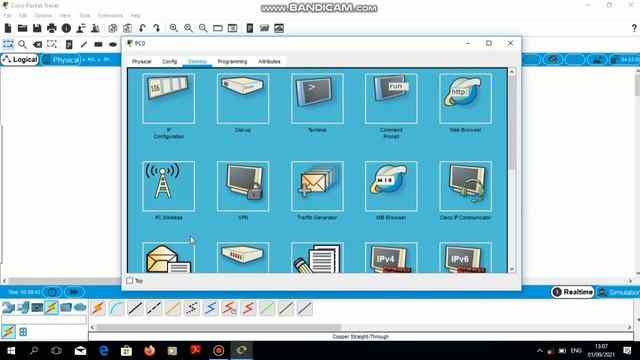Viewport: 640px width, 360px height.
Task: Click the PC0 scrollbar down arrow
Action: pos(512,269)
